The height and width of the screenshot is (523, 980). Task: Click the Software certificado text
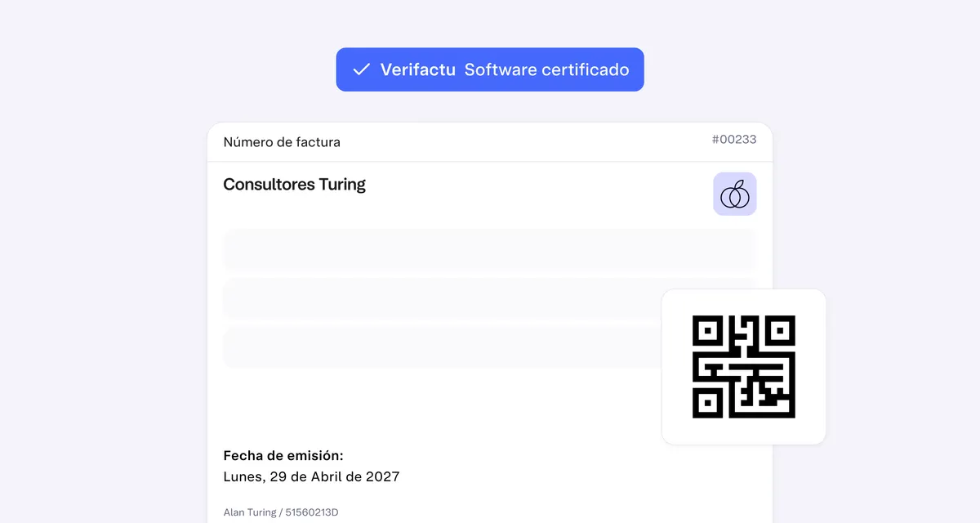coord(547,69)
